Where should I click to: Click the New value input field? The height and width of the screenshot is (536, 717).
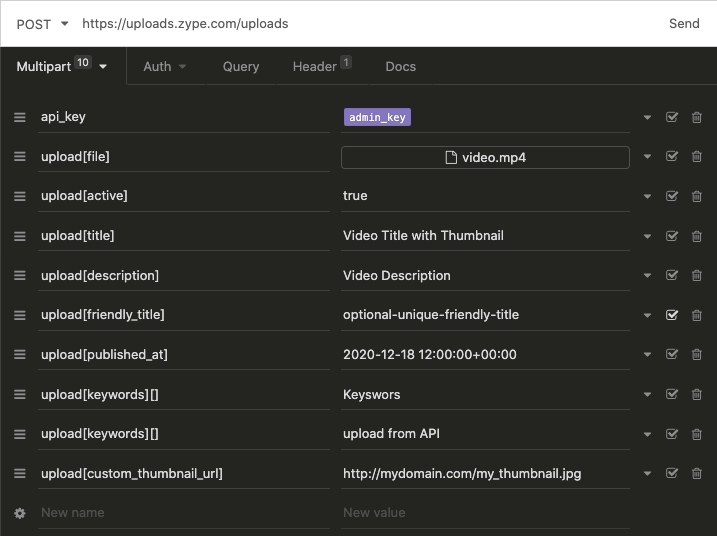point(485,513)
